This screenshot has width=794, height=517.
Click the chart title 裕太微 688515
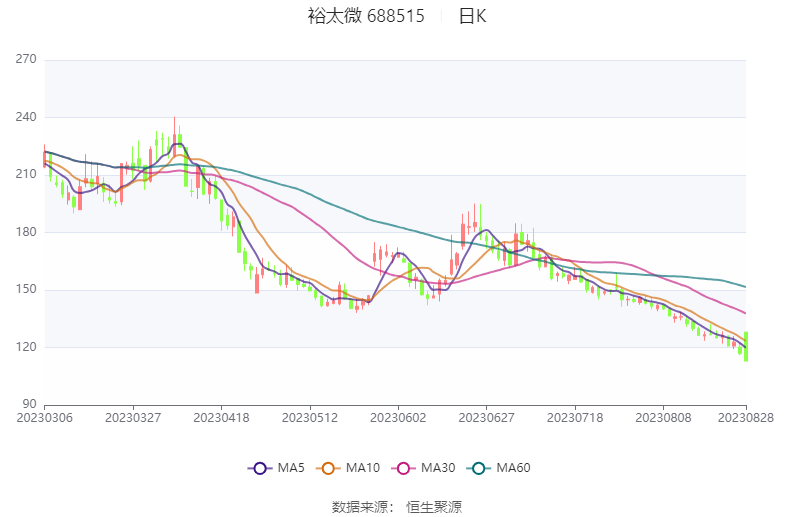[x=366, y=16]
